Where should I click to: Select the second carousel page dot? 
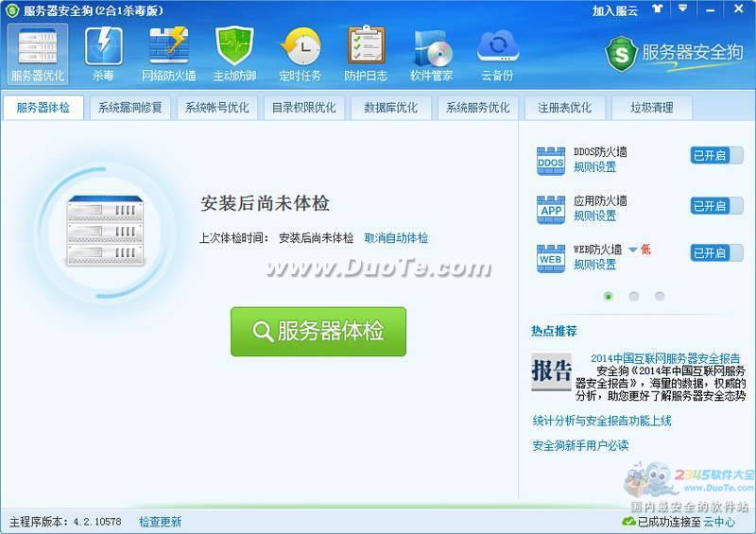pos(634,296)
